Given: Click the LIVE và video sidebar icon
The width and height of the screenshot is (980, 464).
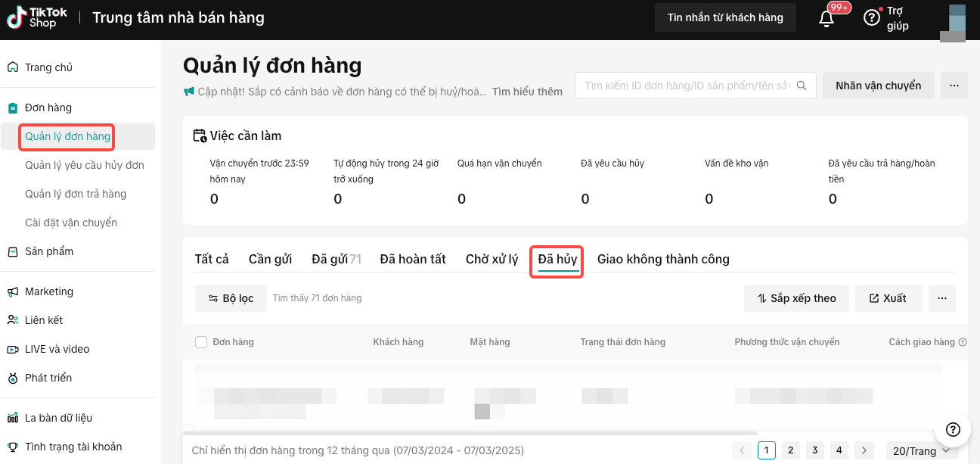Looking at the screenshot, I should point(12,348).
